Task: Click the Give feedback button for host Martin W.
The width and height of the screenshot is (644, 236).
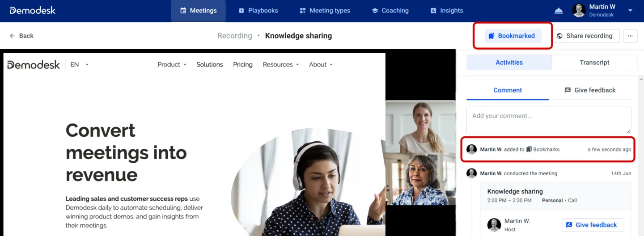Action: tap(593, 225)
